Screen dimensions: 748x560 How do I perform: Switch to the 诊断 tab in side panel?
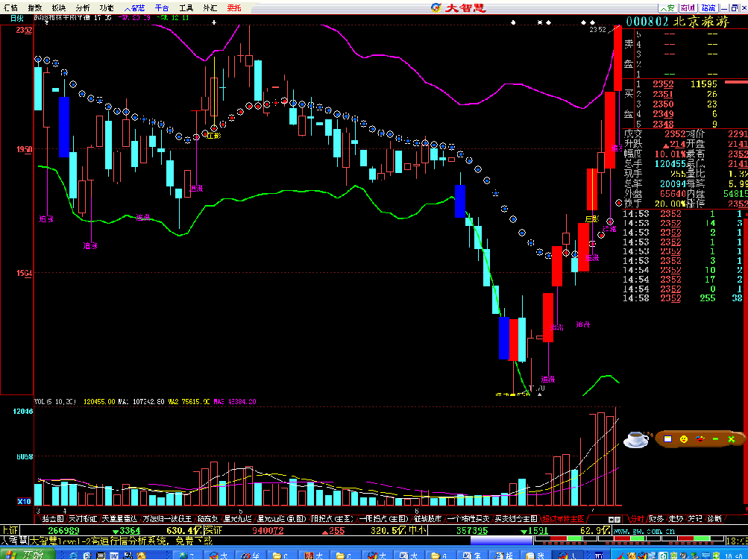pyautogui.click(x=714, y=518)
